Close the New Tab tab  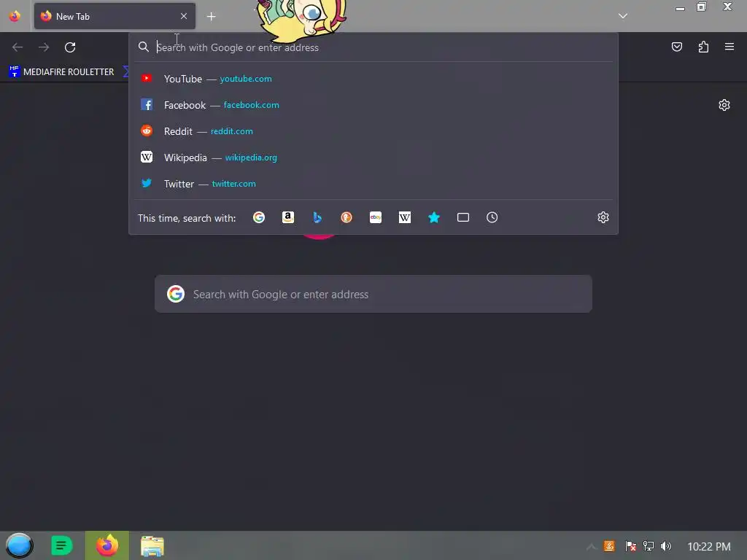pos(184,16)
